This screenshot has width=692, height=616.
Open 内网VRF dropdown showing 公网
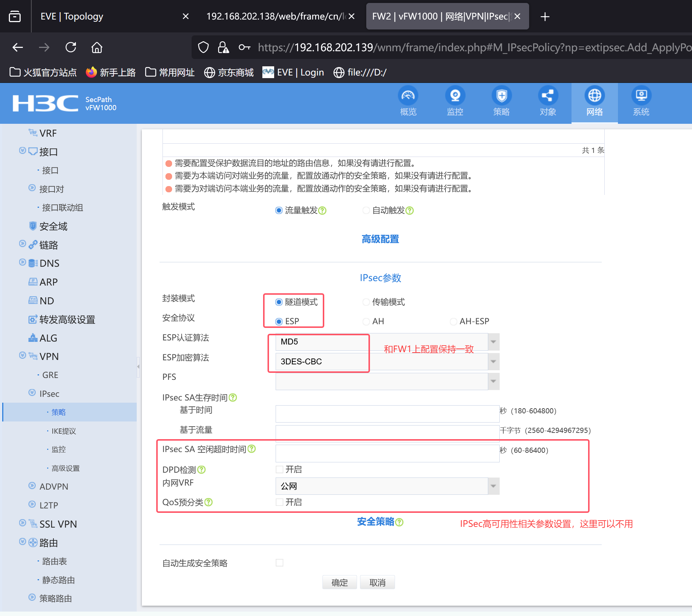387,486
